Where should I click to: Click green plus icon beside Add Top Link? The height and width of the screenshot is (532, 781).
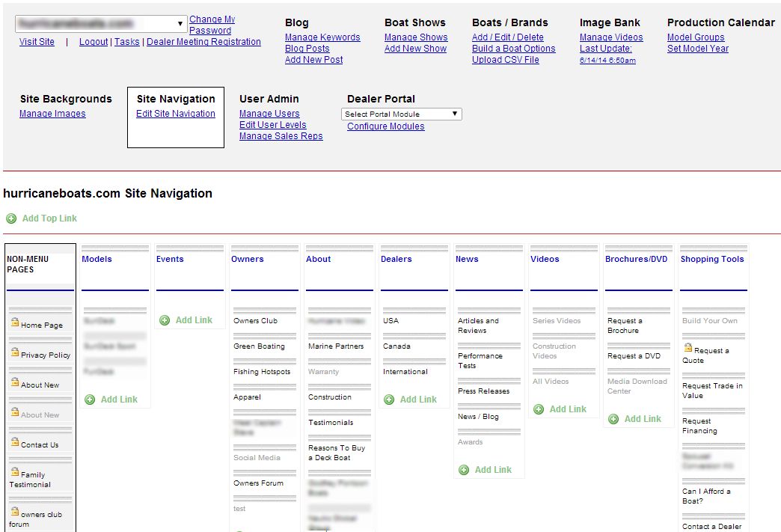coord(11,218)
